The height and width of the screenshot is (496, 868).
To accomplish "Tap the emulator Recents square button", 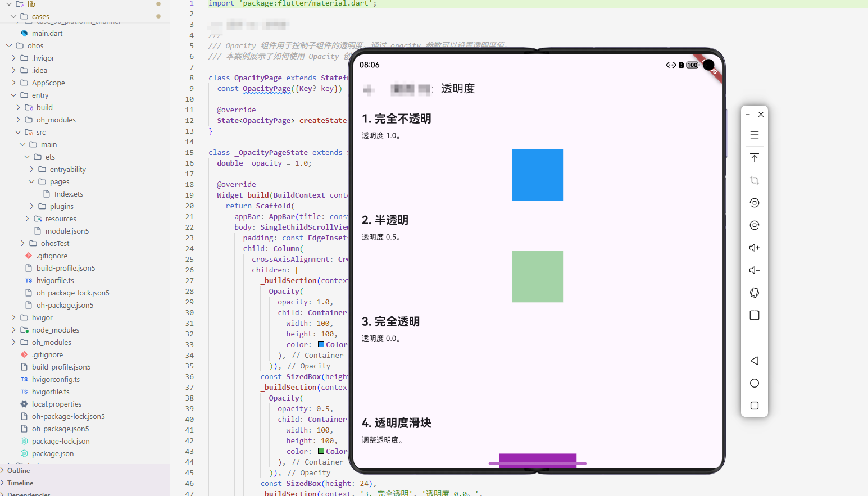I will (x=755, y=406).
